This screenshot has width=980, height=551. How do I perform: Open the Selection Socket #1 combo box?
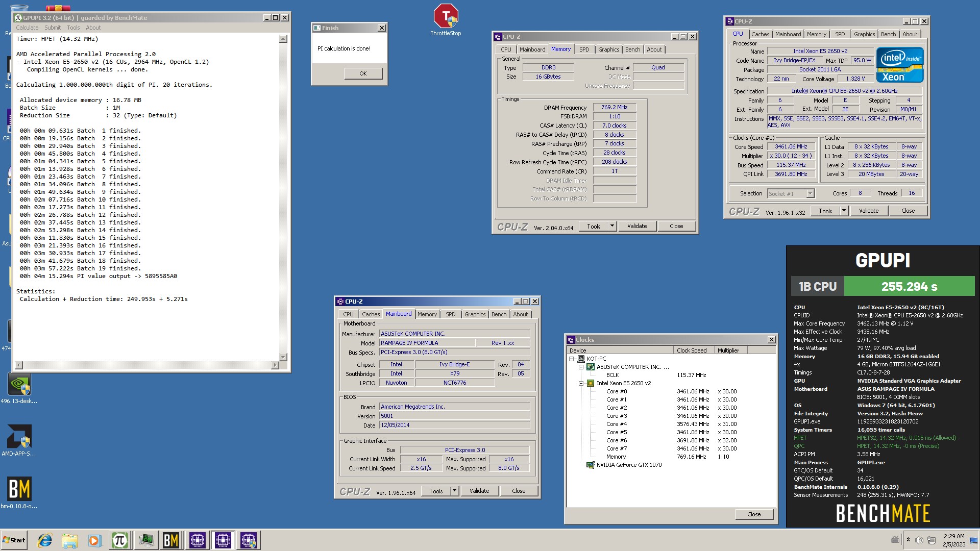pyautogui.click(x=791, y=193)
